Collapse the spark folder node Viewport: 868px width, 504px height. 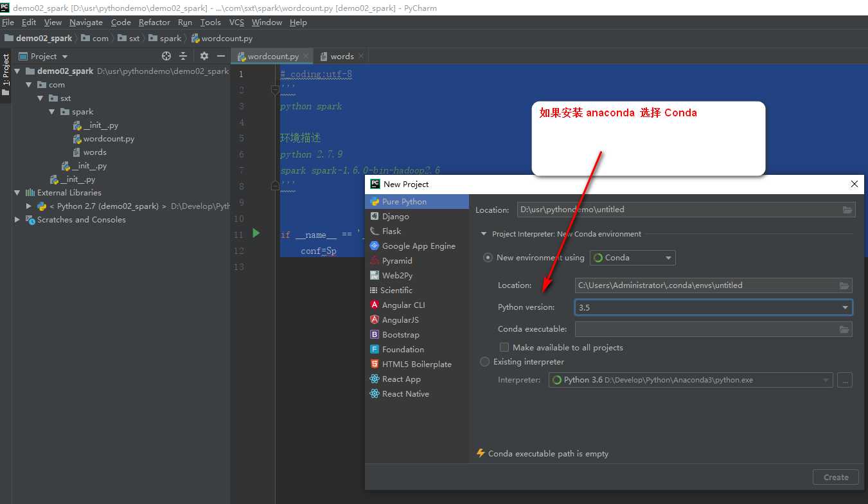click(52, 112)
